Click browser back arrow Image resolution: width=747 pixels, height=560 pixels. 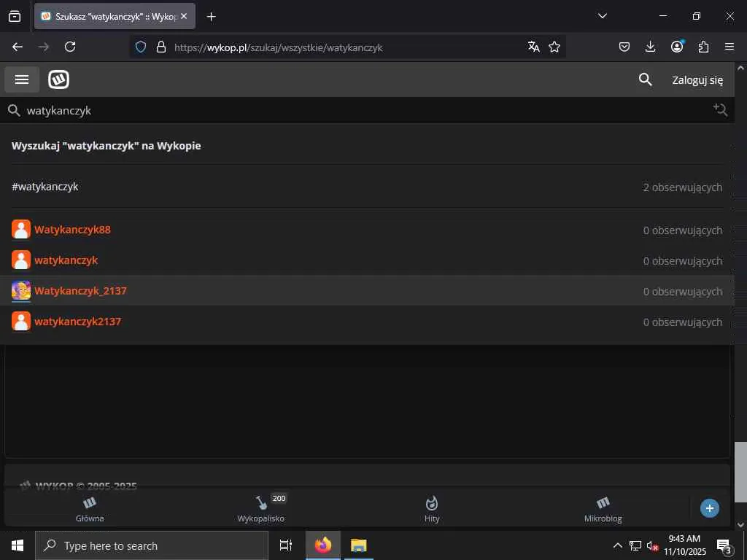tap(18, 47)
